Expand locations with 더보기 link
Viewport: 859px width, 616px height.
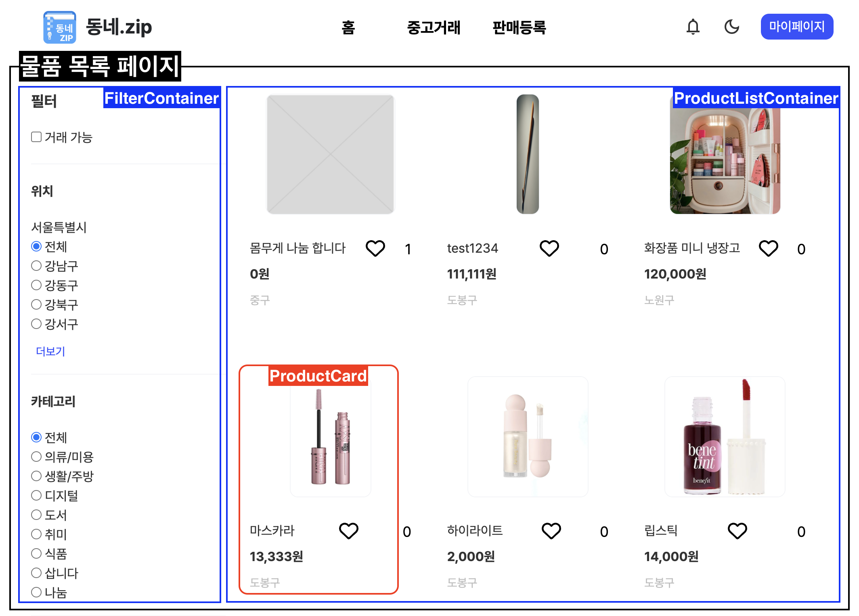[50, 351]
